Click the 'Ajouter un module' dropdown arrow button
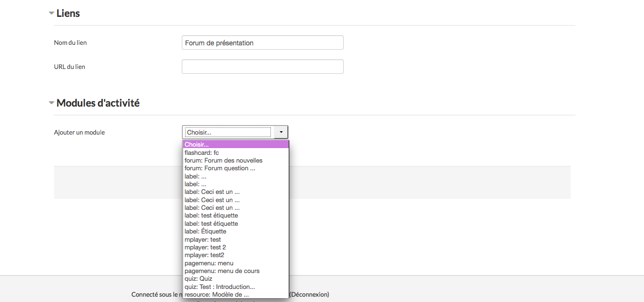 pyautogui.click(x=281, y=132)
